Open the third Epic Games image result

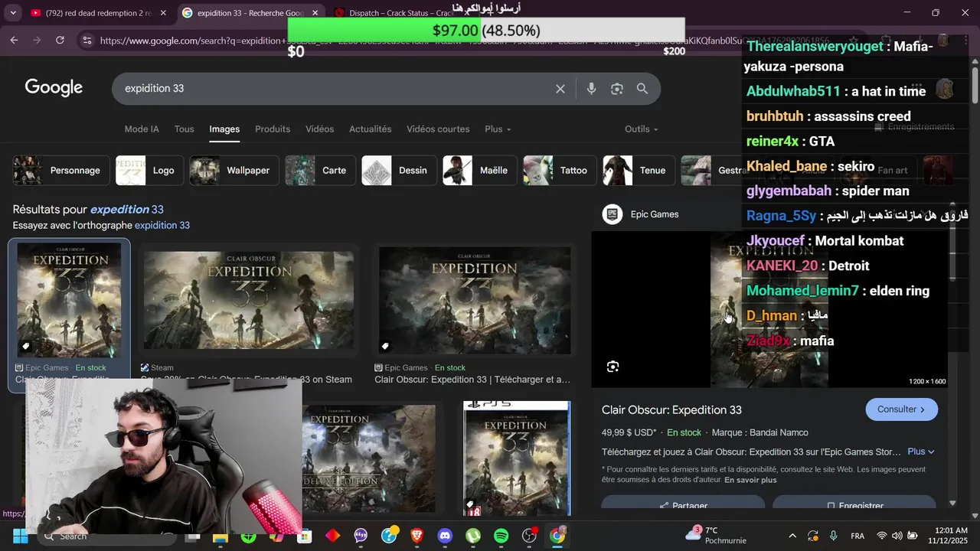pyautogui.click(x=475, y=300)
